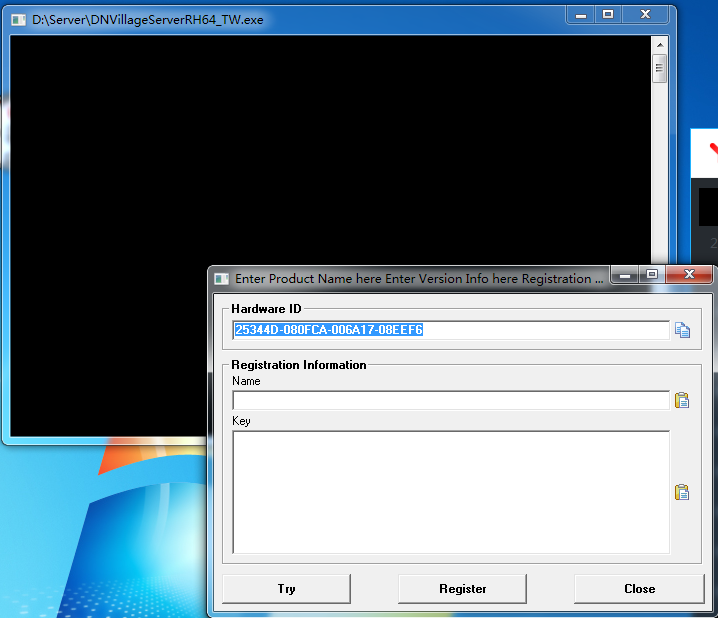Close the DNVillageServerRH64_TW.exe console window
This screenshot has height=618, width=718.
coord(645,15)
